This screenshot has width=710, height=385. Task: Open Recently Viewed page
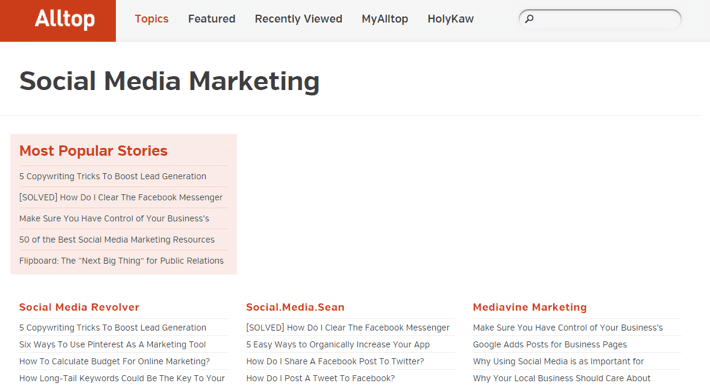tap(298, 19)
